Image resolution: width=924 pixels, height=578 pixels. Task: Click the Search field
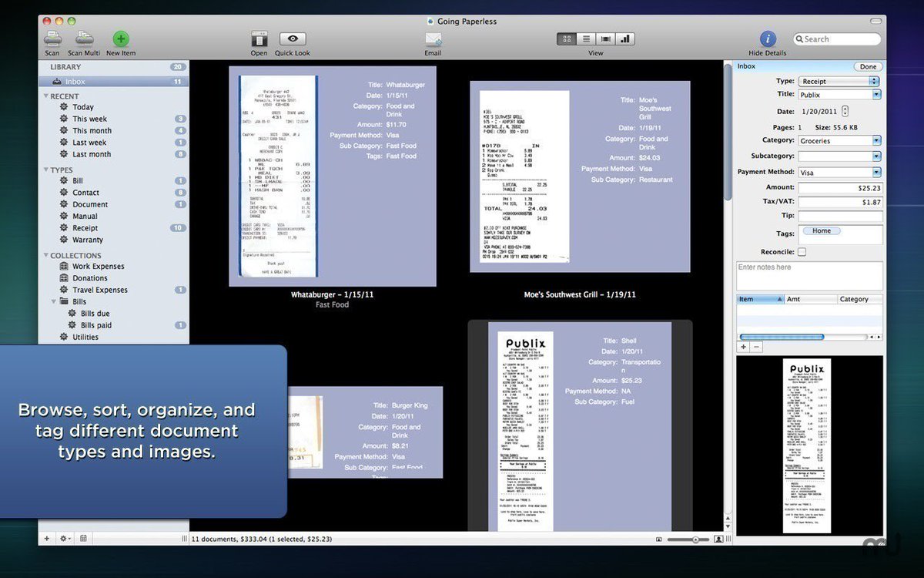tap(837, 39)
